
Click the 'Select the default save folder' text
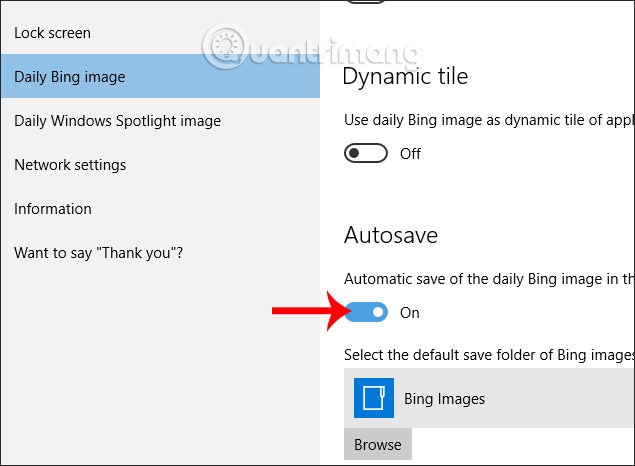[489, 355]
